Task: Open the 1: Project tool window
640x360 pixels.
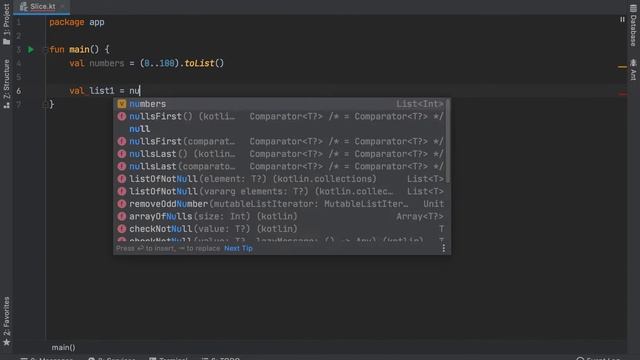Action: coord(6,24)
